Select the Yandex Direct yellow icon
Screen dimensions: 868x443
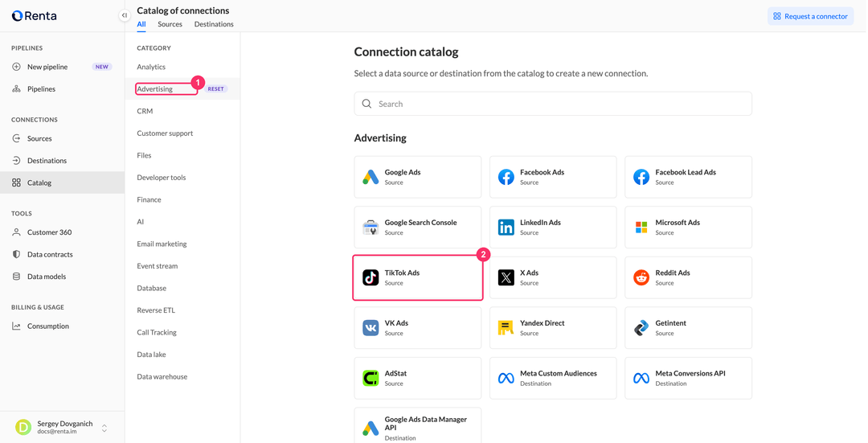tap(506, 328)
